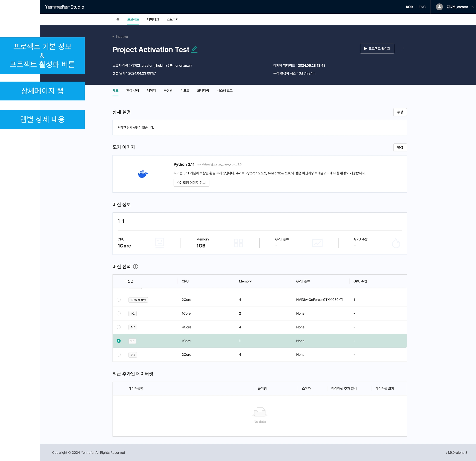Switch the language to ENG
The width and height of the screenshot is (476, 461).
pyautogui.click(x=422, y=7)
